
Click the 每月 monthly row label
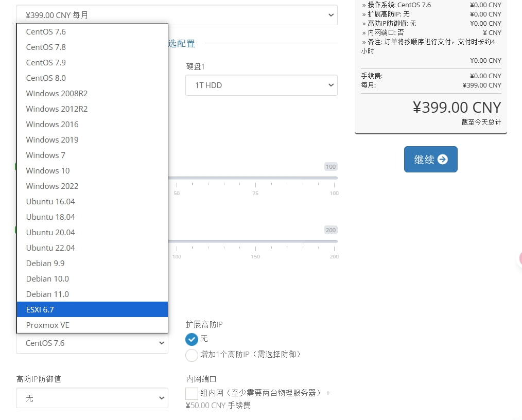point(369,85)
